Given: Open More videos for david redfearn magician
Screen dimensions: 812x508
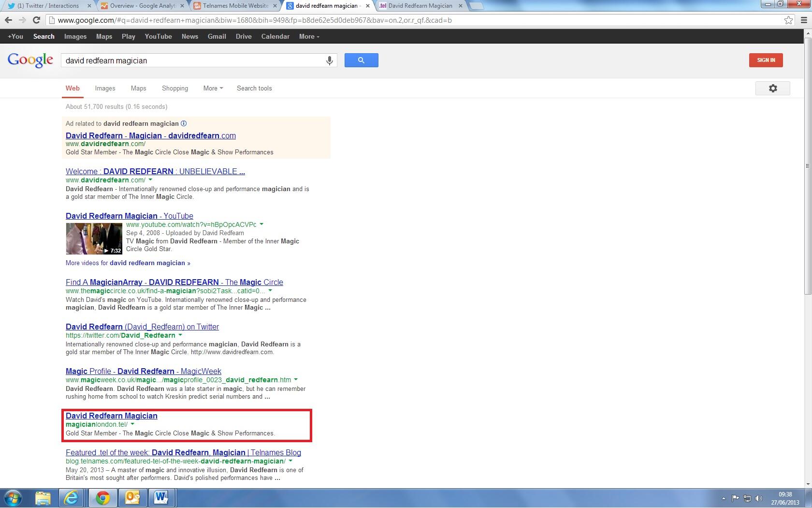Looking at the screenshot, I should (128, 263).
